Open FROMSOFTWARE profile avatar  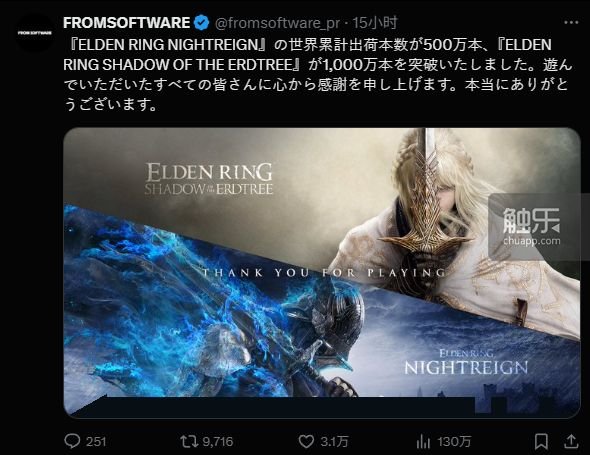pos(35,33)
